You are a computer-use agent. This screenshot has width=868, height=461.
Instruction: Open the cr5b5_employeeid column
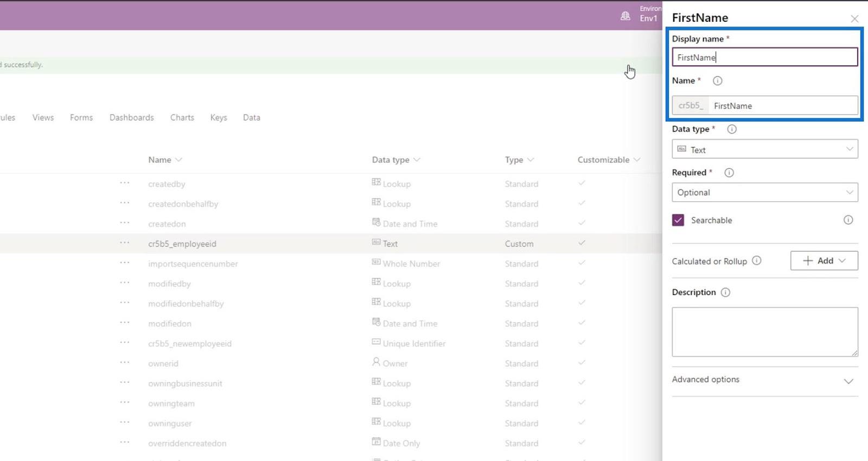click(182, 244)
